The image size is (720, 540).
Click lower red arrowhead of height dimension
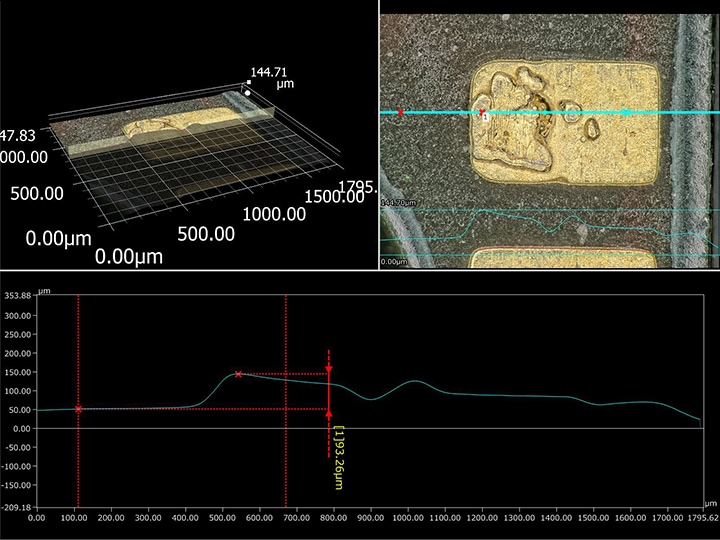[x=329, y=413]
